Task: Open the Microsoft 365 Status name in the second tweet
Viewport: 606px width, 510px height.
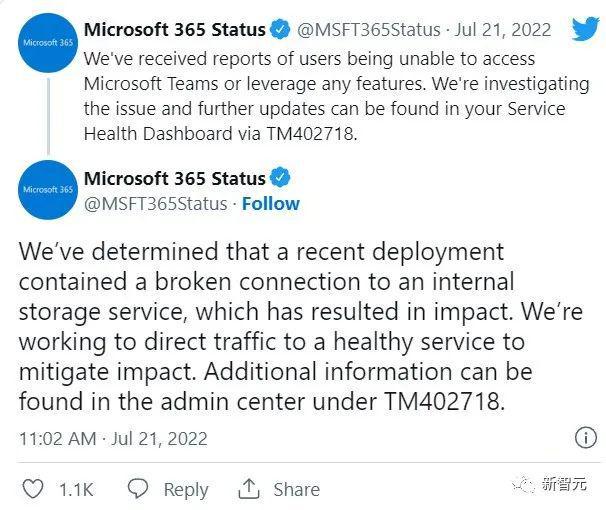Action: [x=174, y=179]
